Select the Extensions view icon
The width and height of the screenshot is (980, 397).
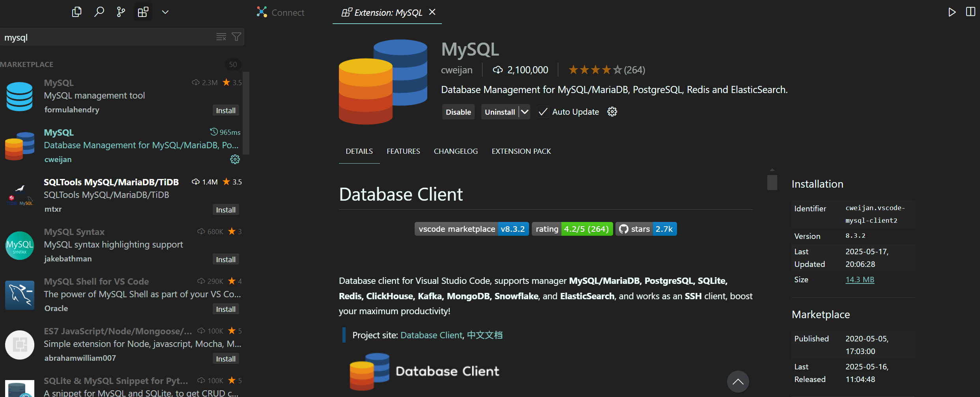click(143, 12)
